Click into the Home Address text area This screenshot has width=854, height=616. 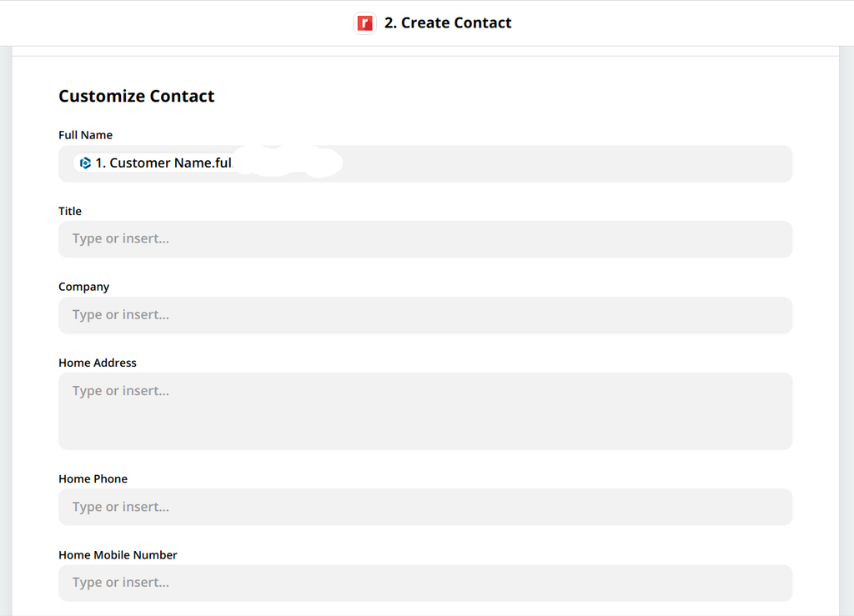[x=425, y=411]
